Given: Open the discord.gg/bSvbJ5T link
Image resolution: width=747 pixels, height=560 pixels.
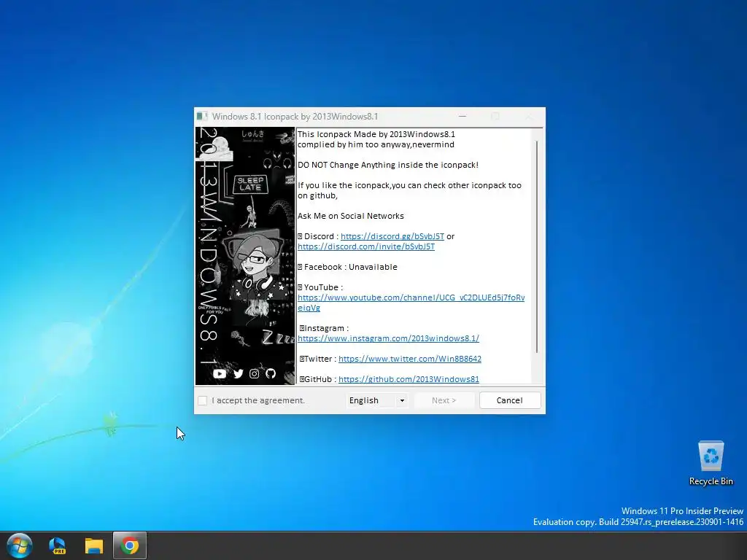Looking at the screenshot, I should (x=392, y=236).
